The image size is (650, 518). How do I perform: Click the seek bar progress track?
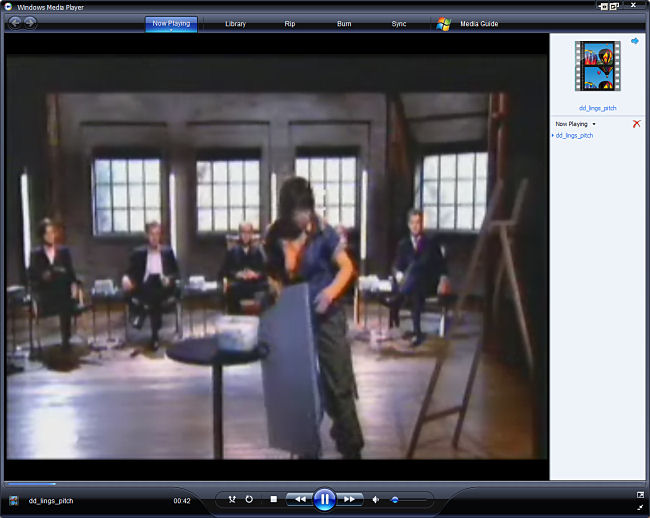point(277,484)
